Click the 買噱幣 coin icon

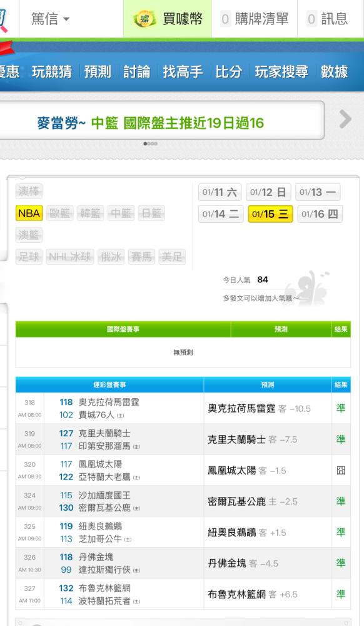(x=144, y=19)
